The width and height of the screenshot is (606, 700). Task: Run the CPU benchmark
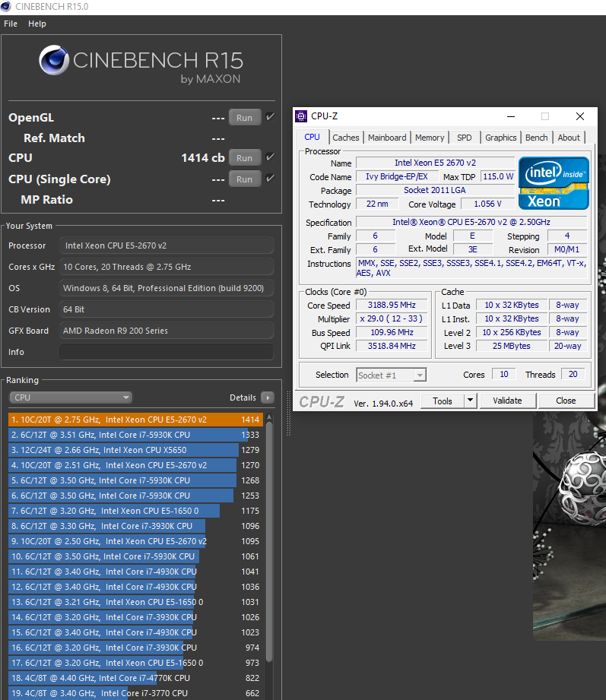click(244, 158)
